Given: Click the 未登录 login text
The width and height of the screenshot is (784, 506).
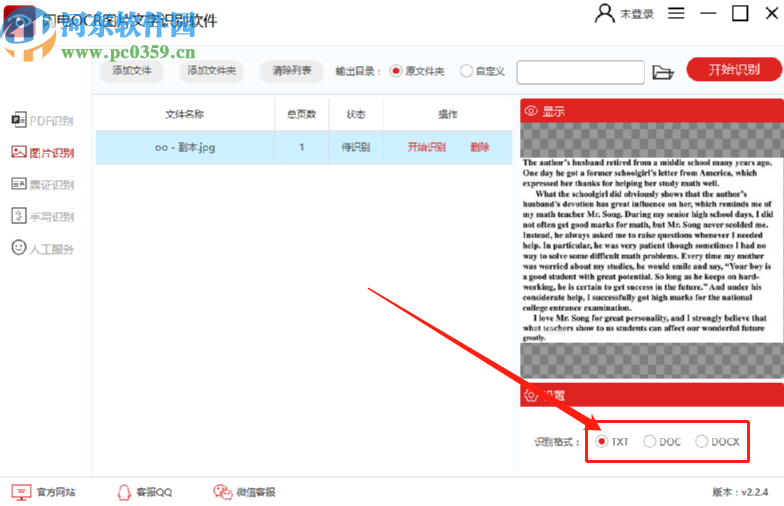Looking at the screenshot, I should pyautogui.click(x=636, y=14).
